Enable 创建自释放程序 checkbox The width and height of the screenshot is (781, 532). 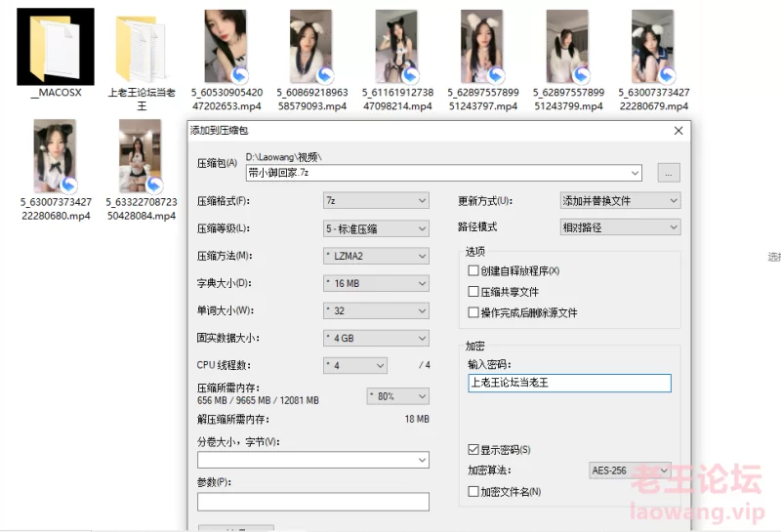(x=473, y=270)
